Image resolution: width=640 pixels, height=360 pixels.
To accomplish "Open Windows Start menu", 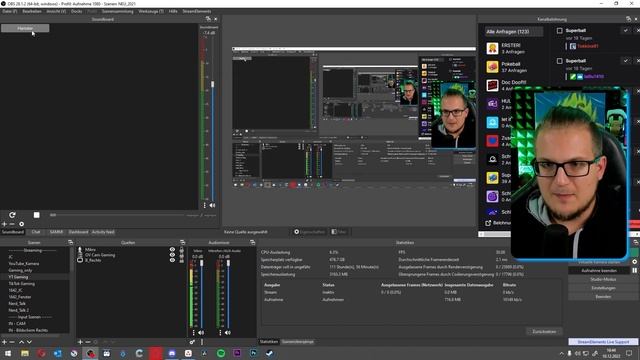I will tap(8, 353).
